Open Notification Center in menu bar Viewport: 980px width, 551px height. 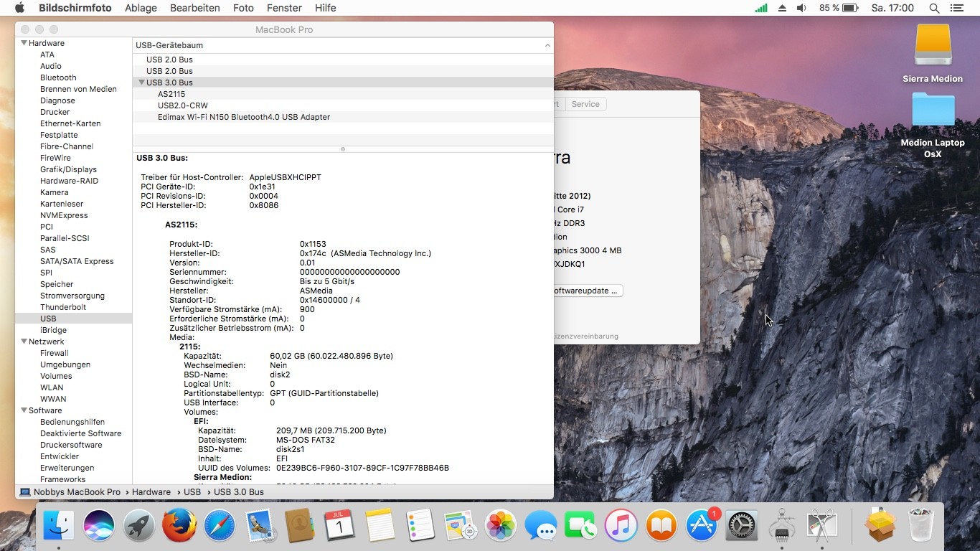click(x=956, y=8)
